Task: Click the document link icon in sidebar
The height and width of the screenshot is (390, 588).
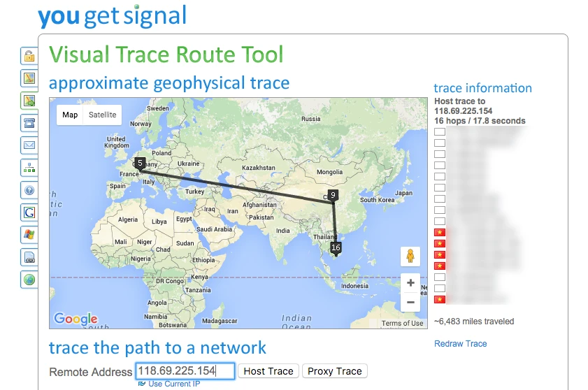Action: click(29, 257)
